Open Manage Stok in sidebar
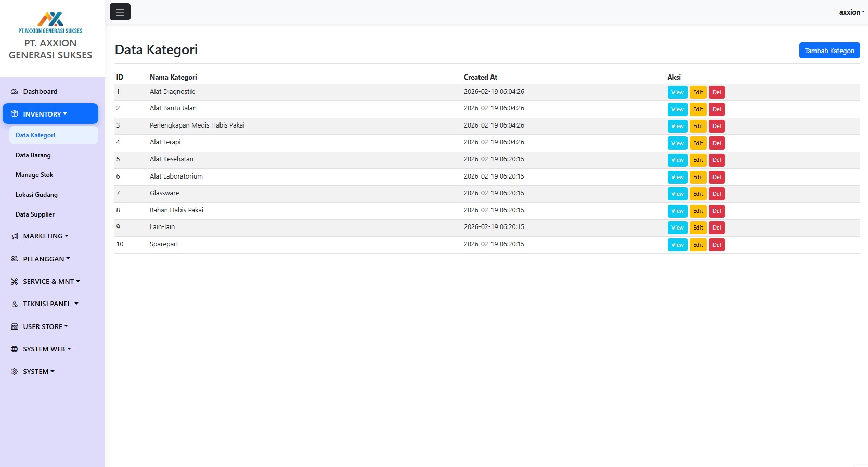Screen dimensions: 868x467 point(54,175)
